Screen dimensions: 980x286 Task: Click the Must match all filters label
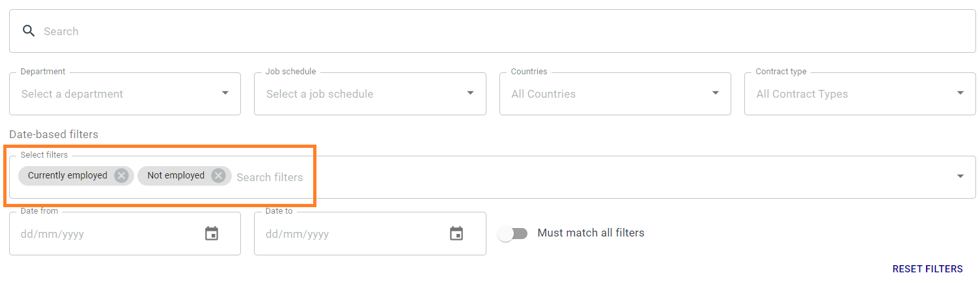(x=591, y=233)
